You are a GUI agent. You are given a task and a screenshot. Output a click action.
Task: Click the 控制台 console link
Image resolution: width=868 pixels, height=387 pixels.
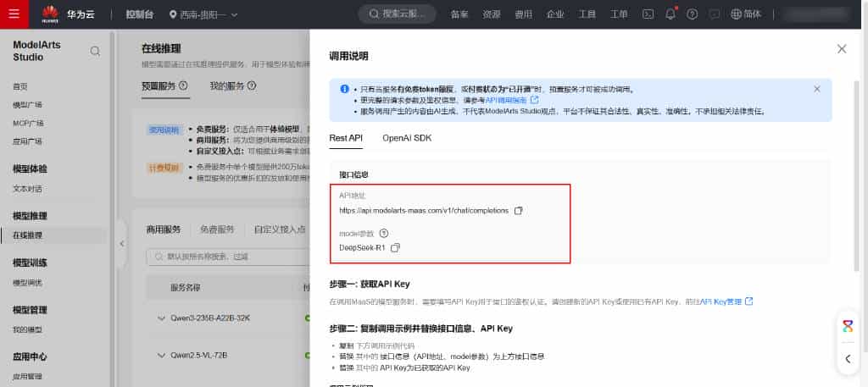[140, 15]
